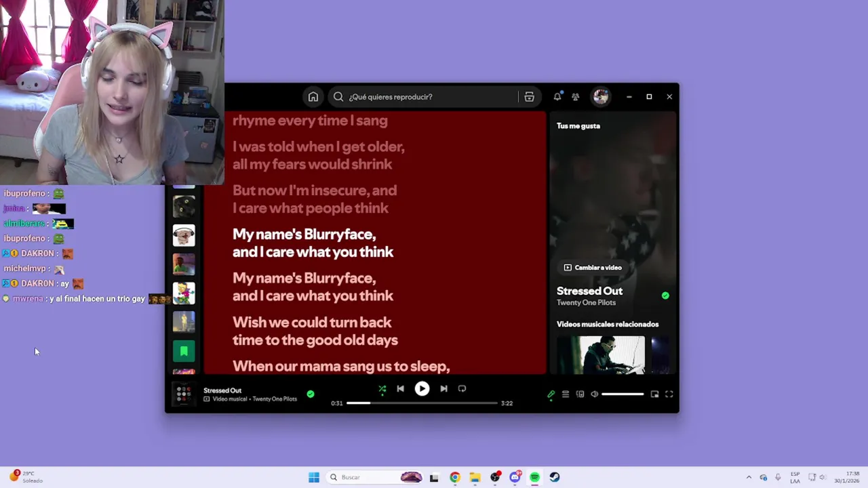Mute Spotify using the speaker icon
The height and width of the screenshot is (488, 868).
pyautogui.click(x=594, y=394)
